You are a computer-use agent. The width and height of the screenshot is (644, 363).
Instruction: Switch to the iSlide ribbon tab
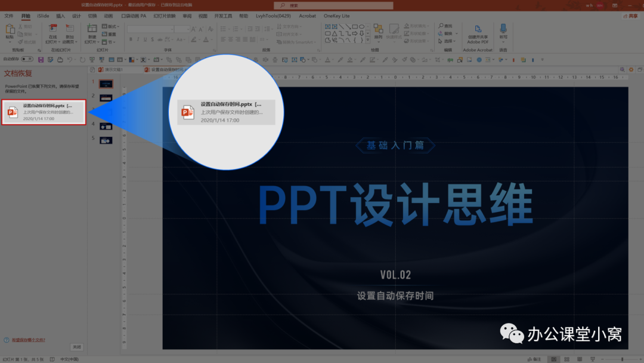click(x=43, y=16)
